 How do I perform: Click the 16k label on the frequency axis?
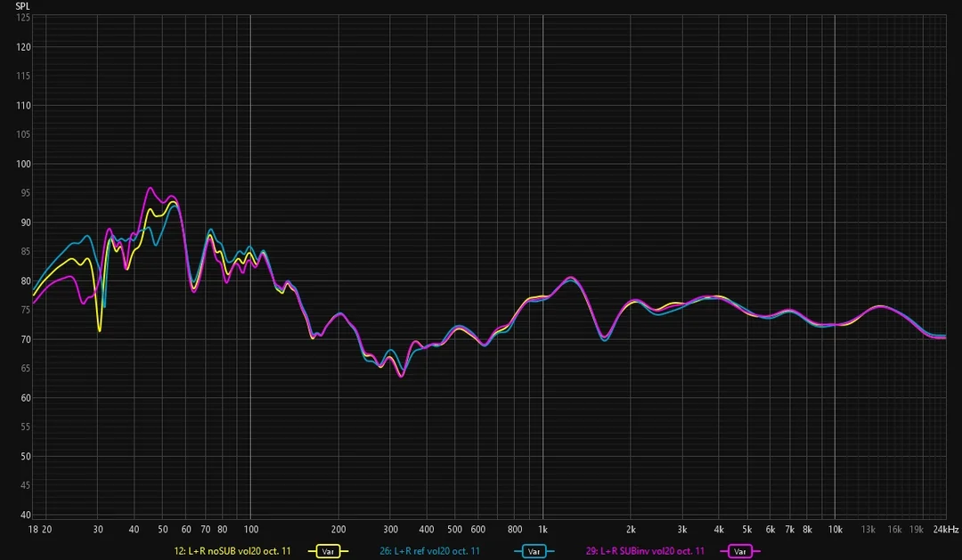click(894, 530)
